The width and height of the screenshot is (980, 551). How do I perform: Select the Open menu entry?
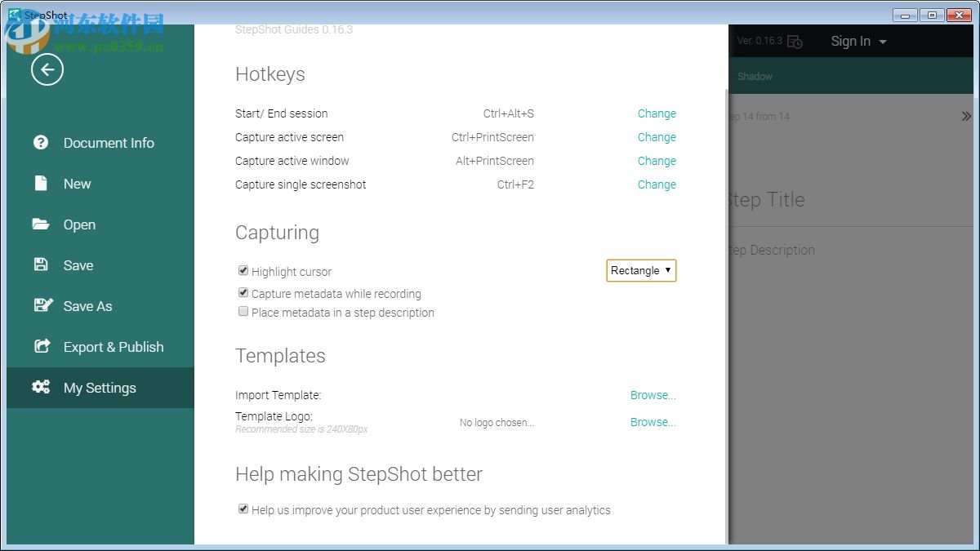click(100, 224)
